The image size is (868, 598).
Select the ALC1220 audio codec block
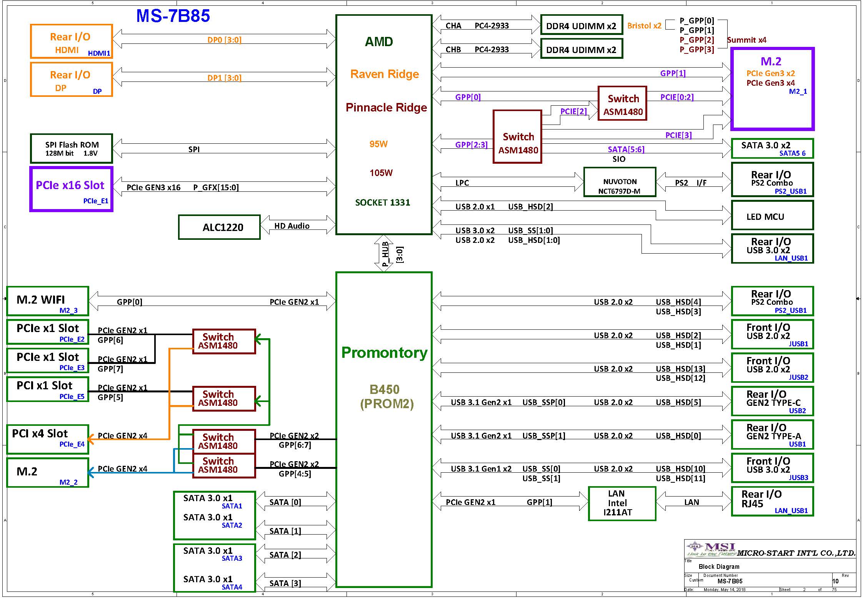tap(219, 227)
